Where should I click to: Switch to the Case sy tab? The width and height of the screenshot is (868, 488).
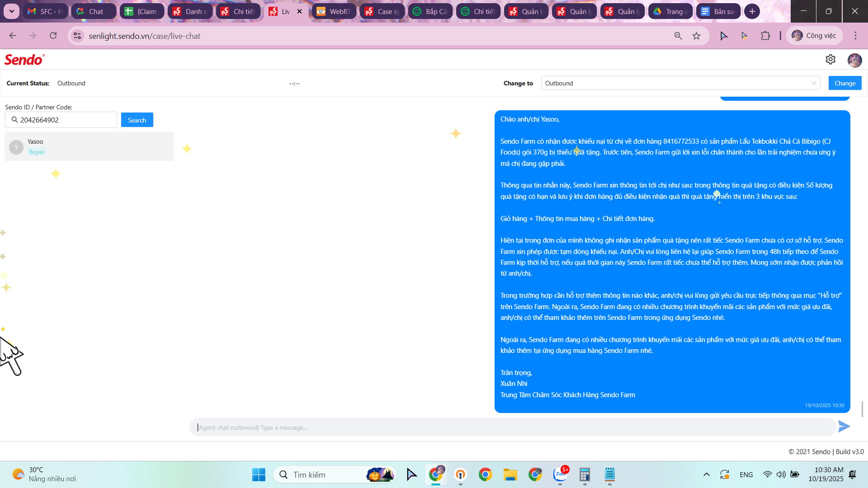coord(382,11)
